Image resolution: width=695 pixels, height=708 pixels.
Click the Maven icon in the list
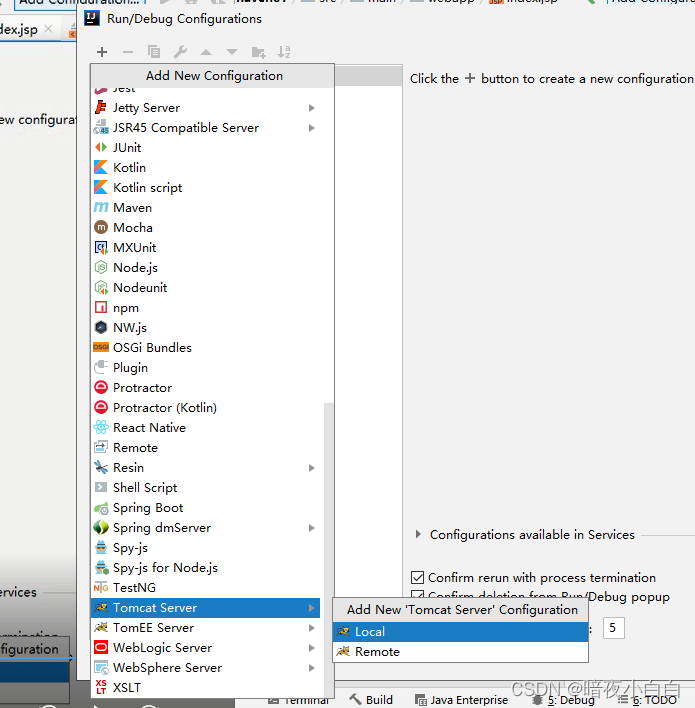(x=101, y=208)
